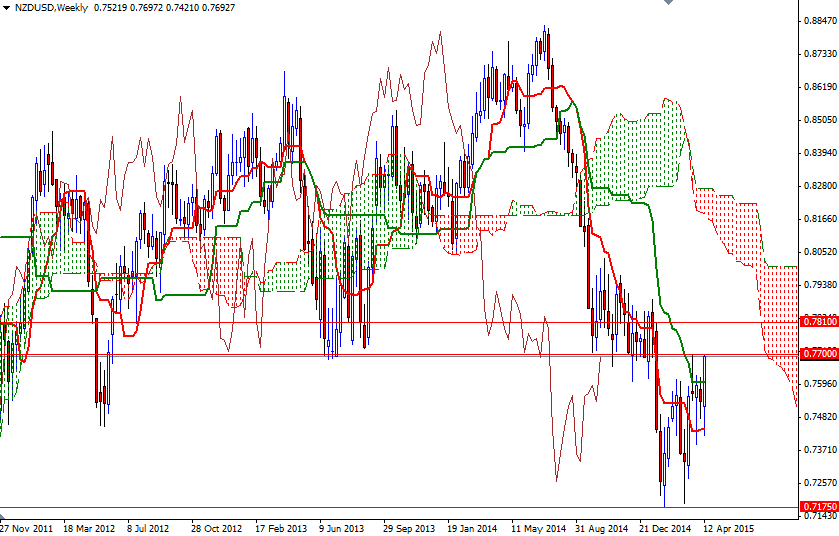Click the 29 Sep 2013 date label
The width and height of the screenshot is (839, 536).
(409, 529)
